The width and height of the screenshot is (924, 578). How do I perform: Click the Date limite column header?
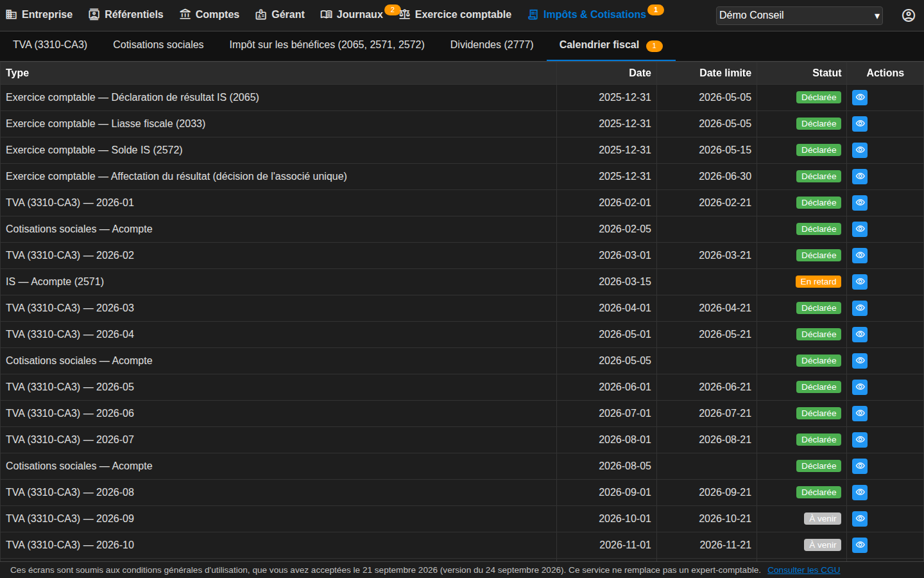tap(725, 73)
